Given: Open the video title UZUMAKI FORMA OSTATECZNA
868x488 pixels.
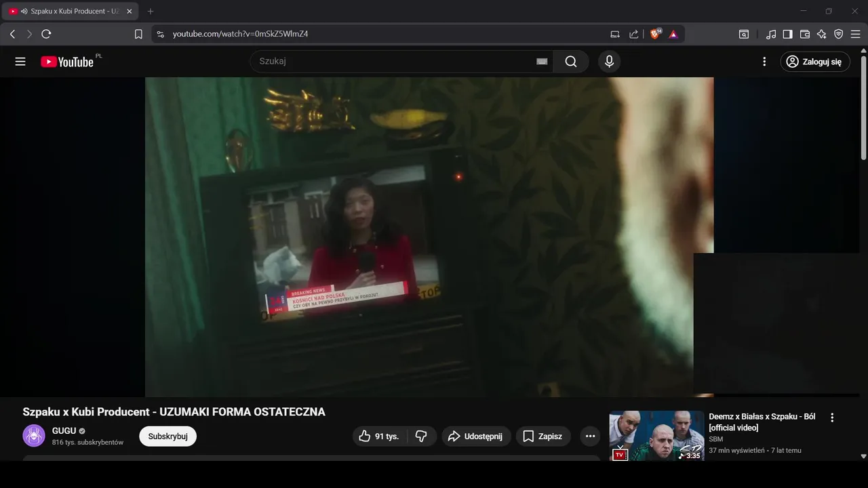Looking at the screenshot, I should 174,412.
